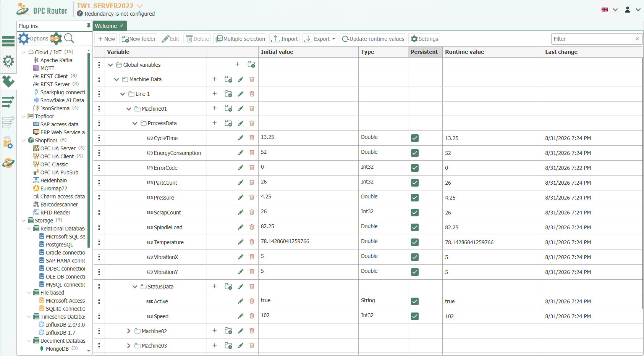Select MQTT plug-in in tree

tap(47, 68)
